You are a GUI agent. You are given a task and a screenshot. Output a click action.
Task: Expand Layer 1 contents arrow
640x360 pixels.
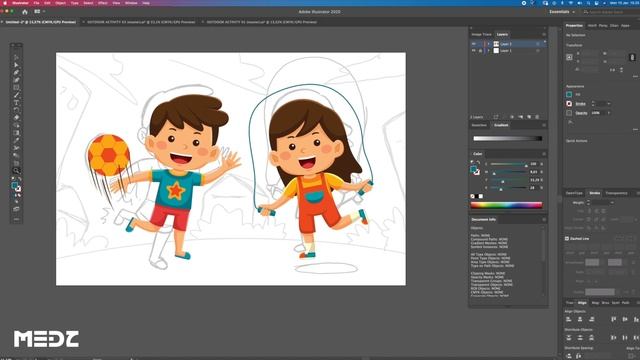pos(489,51)
